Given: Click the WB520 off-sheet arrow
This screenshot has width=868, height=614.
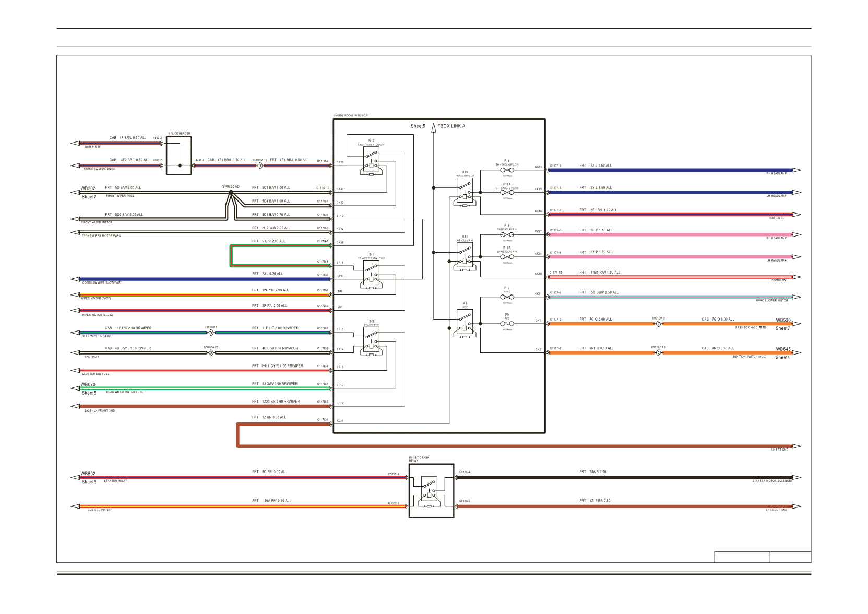Looking at the screenshot, I should (796, 324).
